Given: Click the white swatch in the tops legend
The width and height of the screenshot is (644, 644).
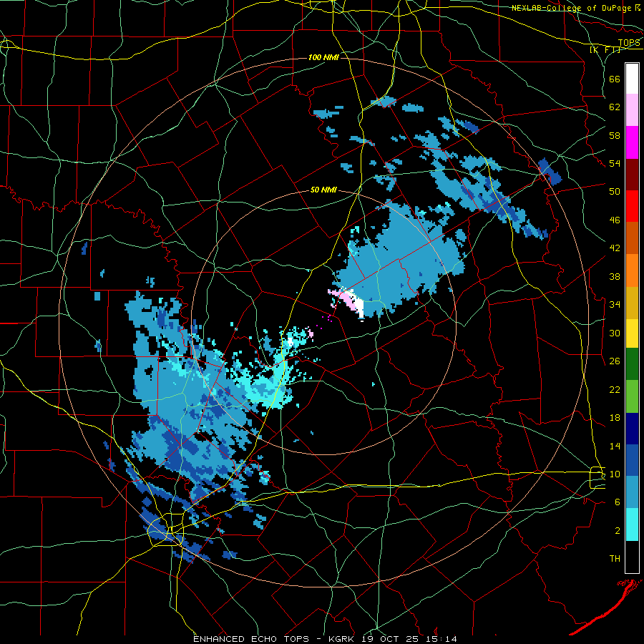Looking at the screenshot, I should pos(632,79).
